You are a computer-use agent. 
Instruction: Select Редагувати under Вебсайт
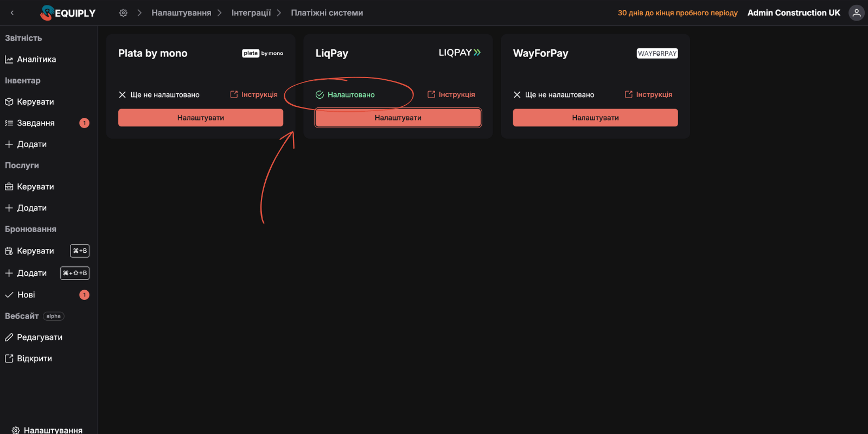point(39,337)
